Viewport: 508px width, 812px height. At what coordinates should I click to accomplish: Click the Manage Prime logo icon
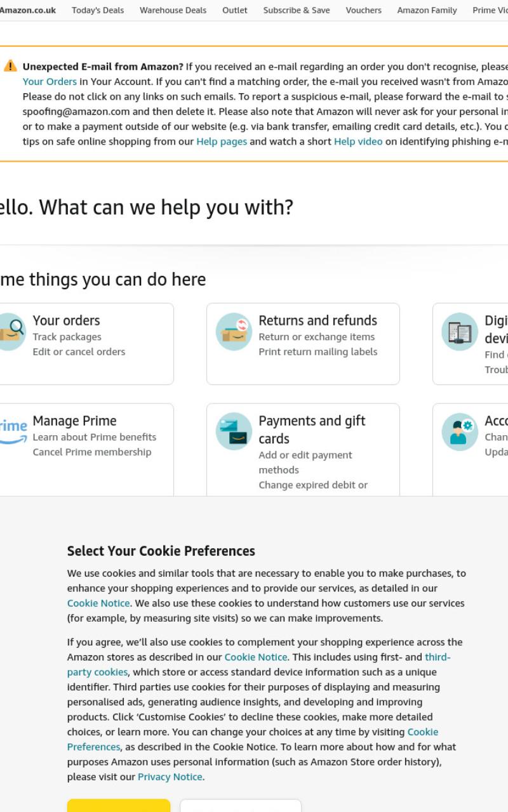coord(13,431)
